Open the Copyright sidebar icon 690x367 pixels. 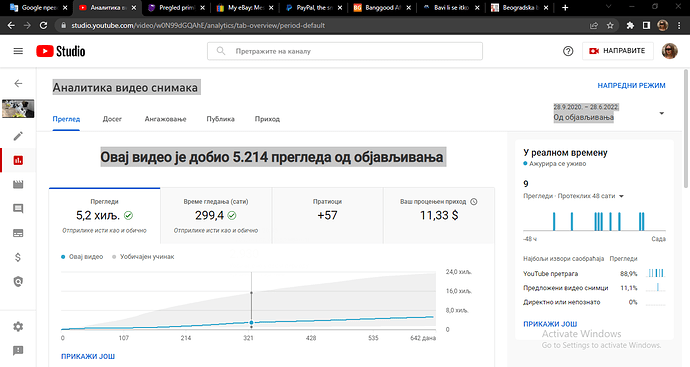pos(18,282)
